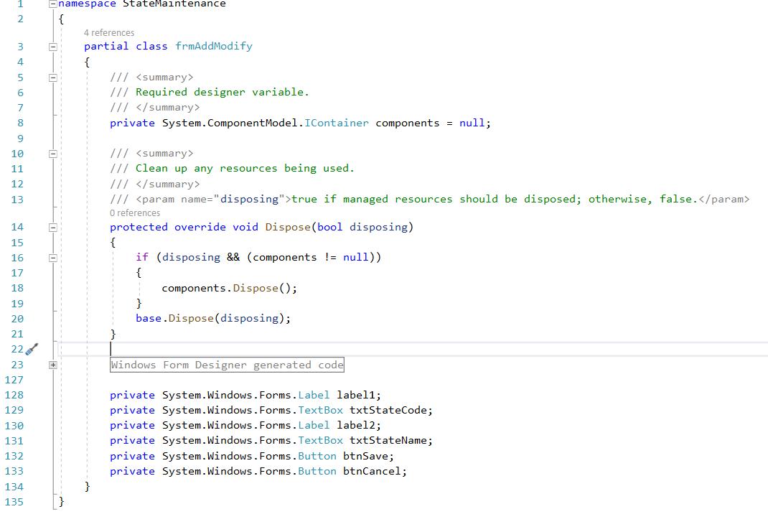Click the label1 field declaration

(245, 395)
